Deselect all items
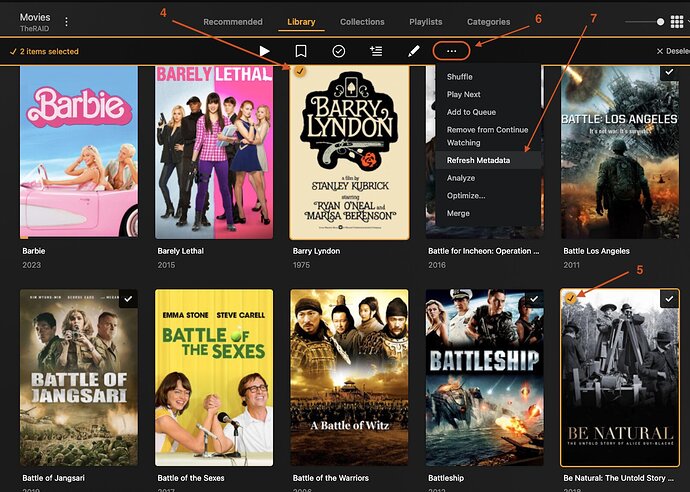 pyautogui.click(x=673, y=51)
